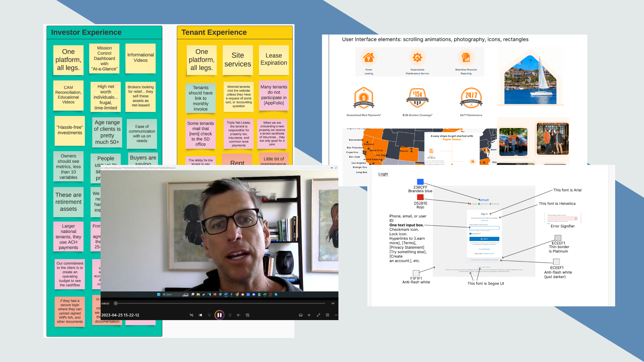Click the video title 2023-04-25 15-22-12
Image resolution: width=644 pixels, height=362 pixels.
coord(120,315)
